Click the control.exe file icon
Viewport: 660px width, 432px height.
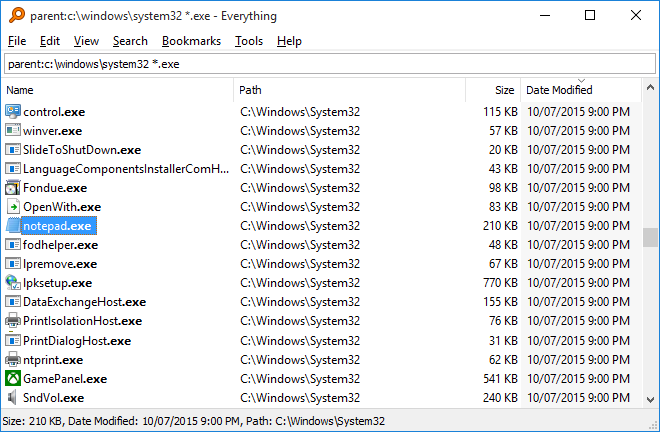pyautogui.click(x=13, y=112)
